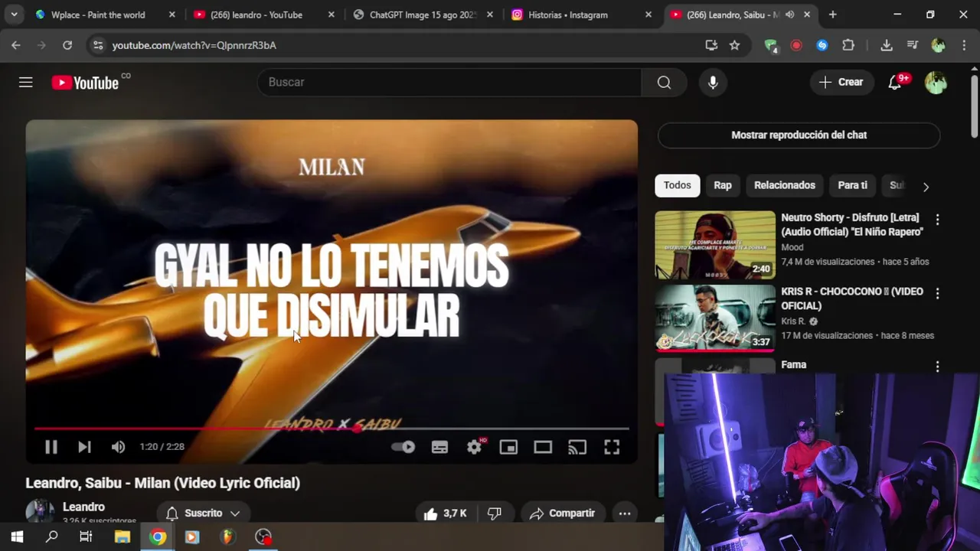The width and height of the screenshot is (980, 551).
Task: Open the player settings gear
Action: (475, 447)
